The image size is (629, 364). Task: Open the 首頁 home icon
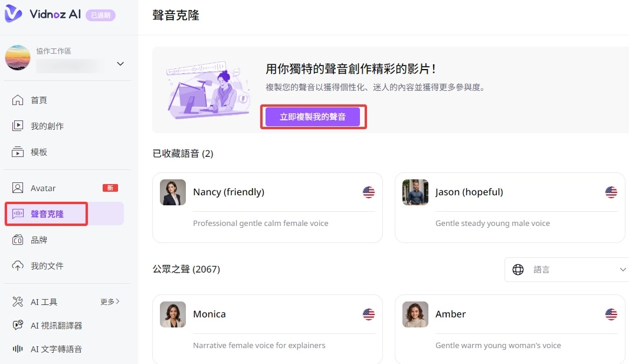click(18, 100)
